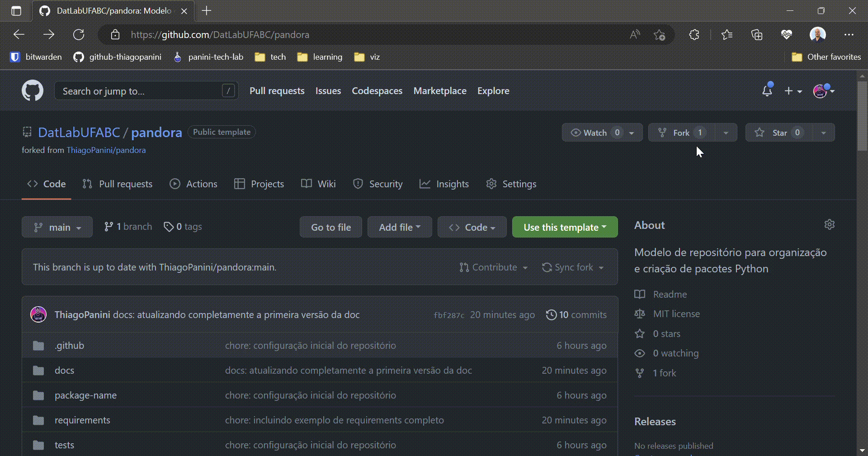Open the Add file dropdown
Screen dimensions: 868x456
[400, 227]
